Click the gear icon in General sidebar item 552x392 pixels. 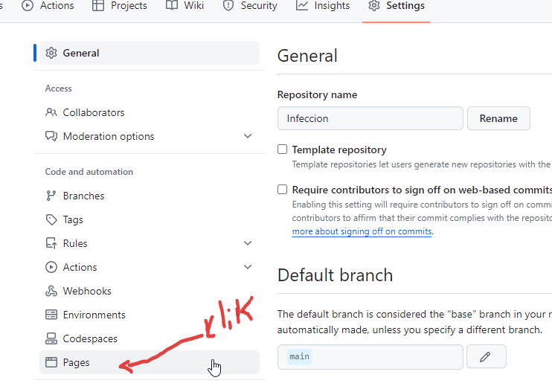click(x=51, y=53)
